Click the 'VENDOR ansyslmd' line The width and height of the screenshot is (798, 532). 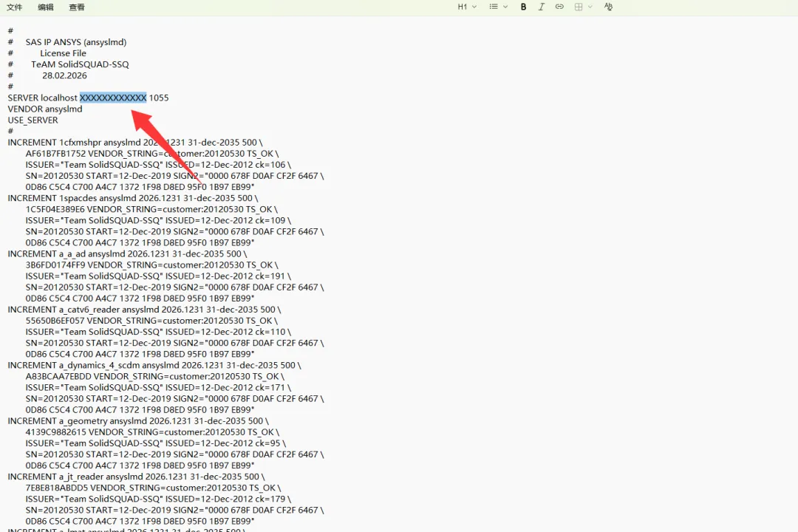click(x=45, y=109)
